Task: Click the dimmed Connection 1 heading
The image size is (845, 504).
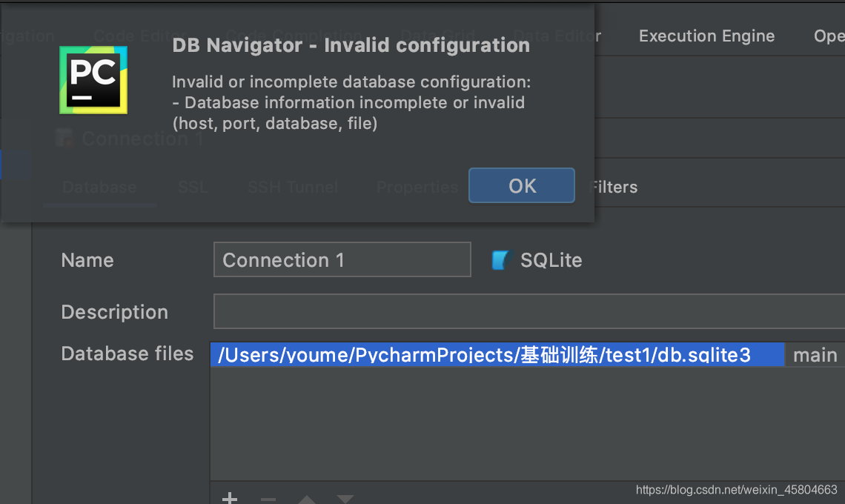Action: (143, 139)
